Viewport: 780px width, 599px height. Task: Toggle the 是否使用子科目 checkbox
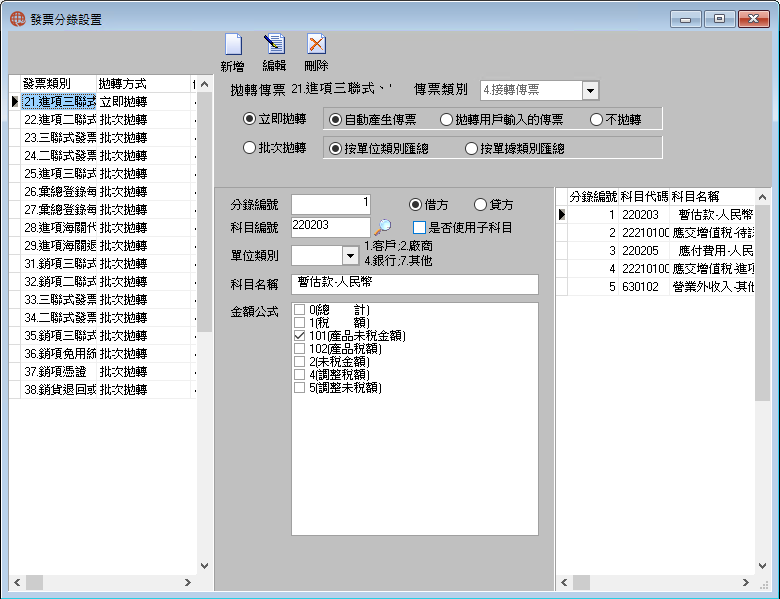coord(419,227)
